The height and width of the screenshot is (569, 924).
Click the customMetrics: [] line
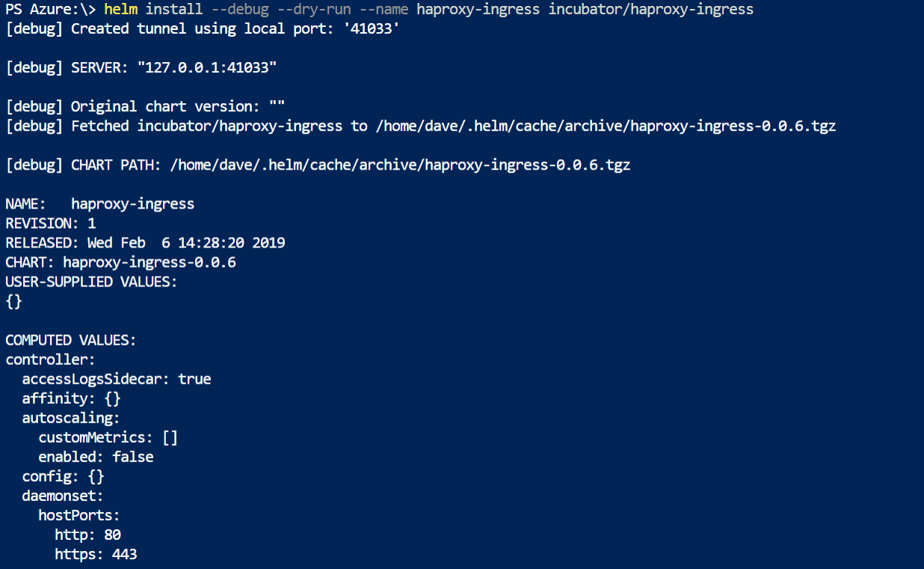(108, 437)
